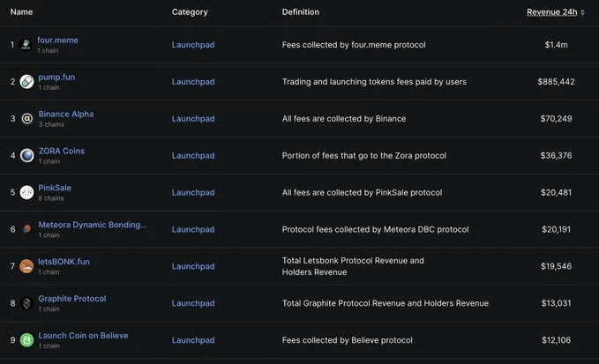The image size is (599, 364).
Task: Click the Launchpad category for Binance Alpha
Action: click(193, 119)
